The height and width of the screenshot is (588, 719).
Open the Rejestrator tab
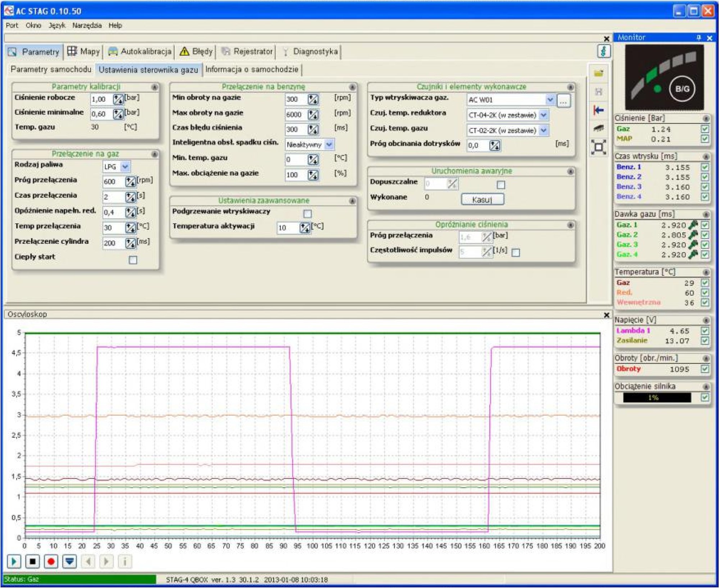click(247, 51)
